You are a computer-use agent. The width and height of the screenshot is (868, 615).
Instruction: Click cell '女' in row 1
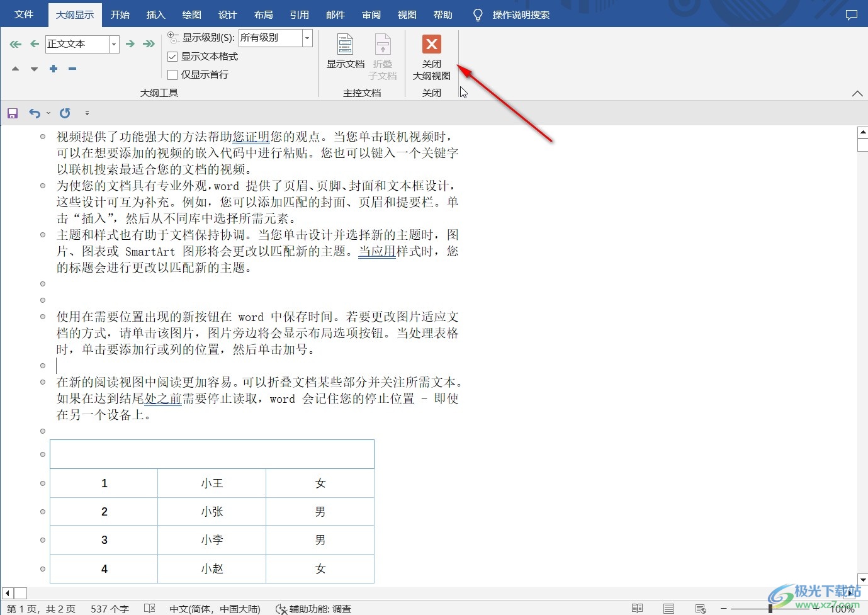tap(320, 483)
